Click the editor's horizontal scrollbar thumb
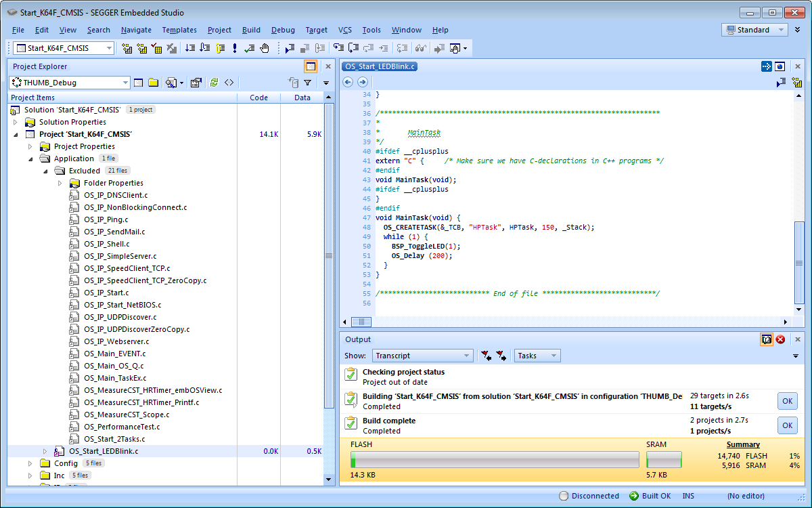The image size is (812, 508). pos(362,322)
